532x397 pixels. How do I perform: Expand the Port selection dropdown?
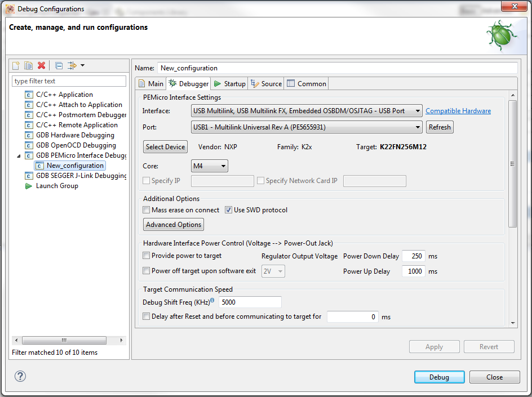coord(307,127)
